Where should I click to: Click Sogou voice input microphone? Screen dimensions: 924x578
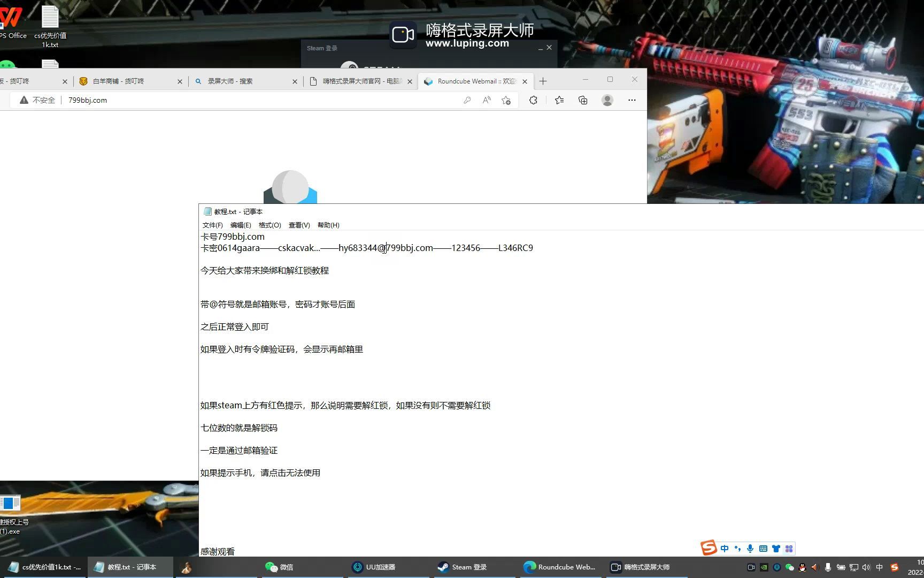pos(750,549)
